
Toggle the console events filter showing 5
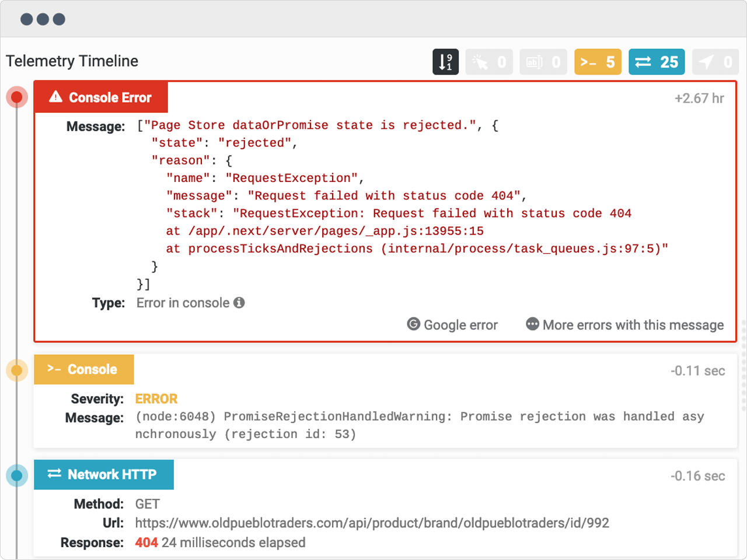click(x=598, y=62)
